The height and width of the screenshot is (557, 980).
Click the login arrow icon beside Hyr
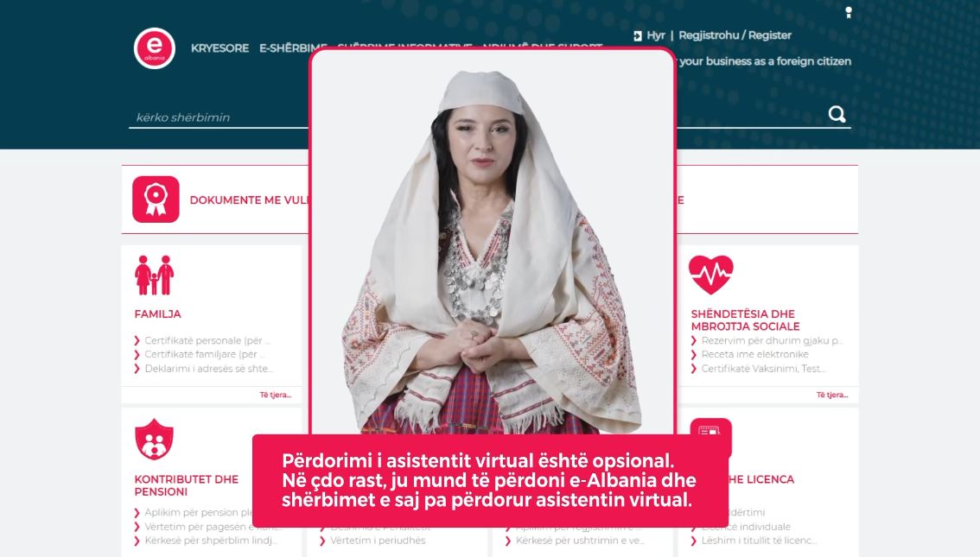pos(638,35)
